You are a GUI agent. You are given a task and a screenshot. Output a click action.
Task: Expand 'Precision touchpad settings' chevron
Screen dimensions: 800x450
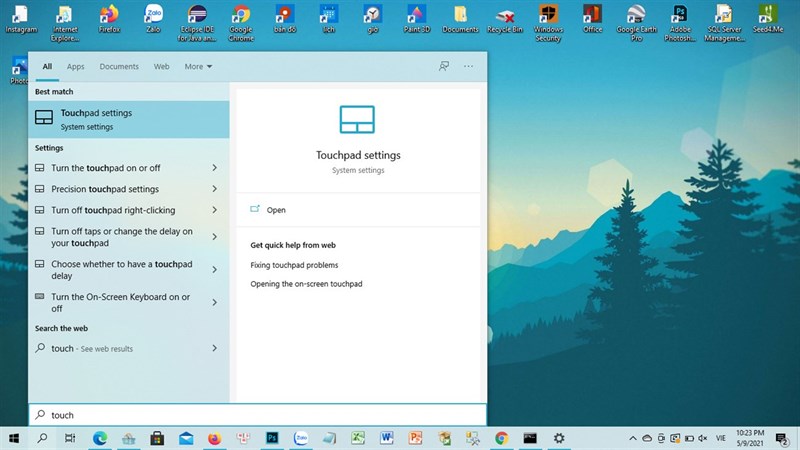pyautogui.click(x=214, y=189)
